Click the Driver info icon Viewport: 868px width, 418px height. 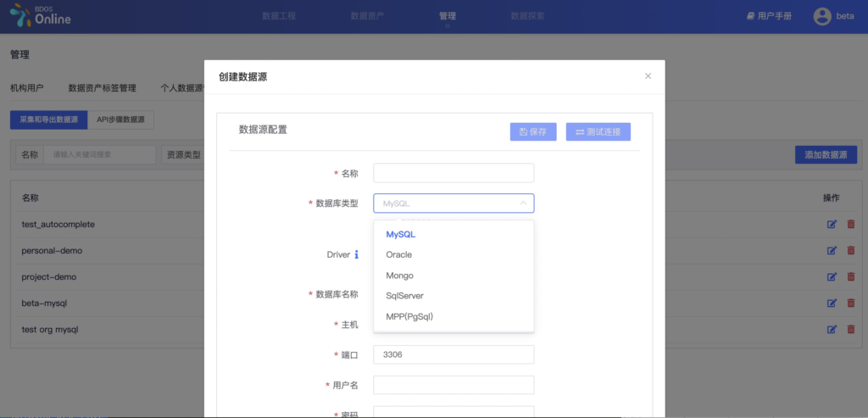pos(356,254)
